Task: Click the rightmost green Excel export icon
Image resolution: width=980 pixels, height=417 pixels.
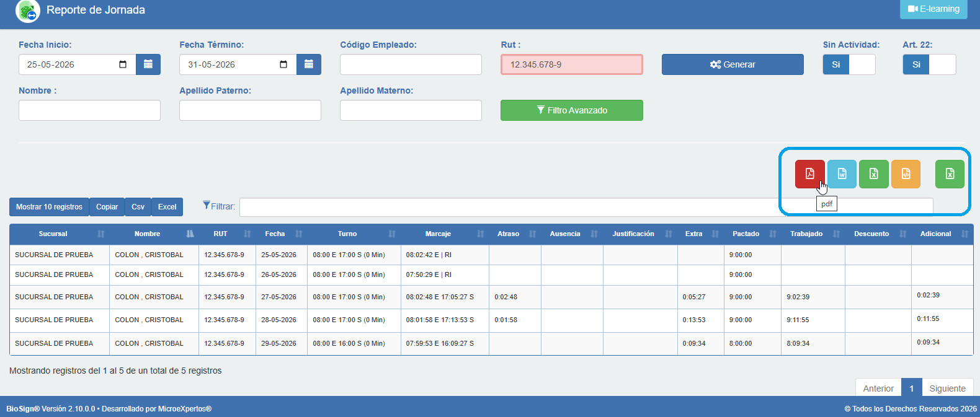Action: (x=950, y=174)
